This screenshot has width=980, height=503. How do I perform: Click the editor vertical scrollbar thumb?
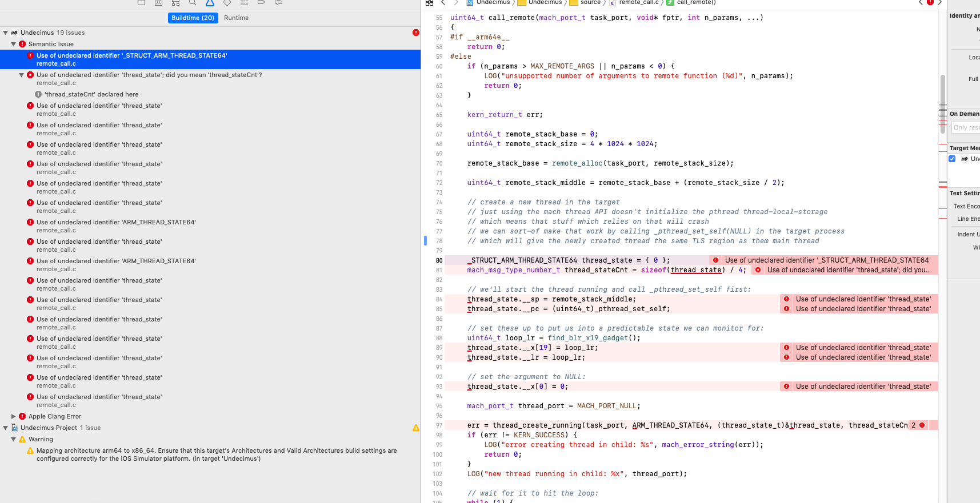click(x=943, y=104)
